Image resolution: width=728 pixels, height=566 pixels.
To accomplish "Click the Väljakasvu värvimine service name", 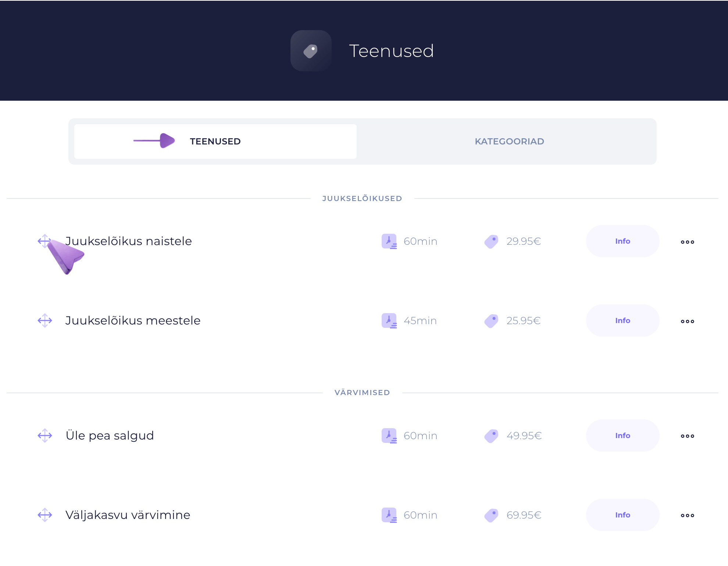I will point(128,515).
